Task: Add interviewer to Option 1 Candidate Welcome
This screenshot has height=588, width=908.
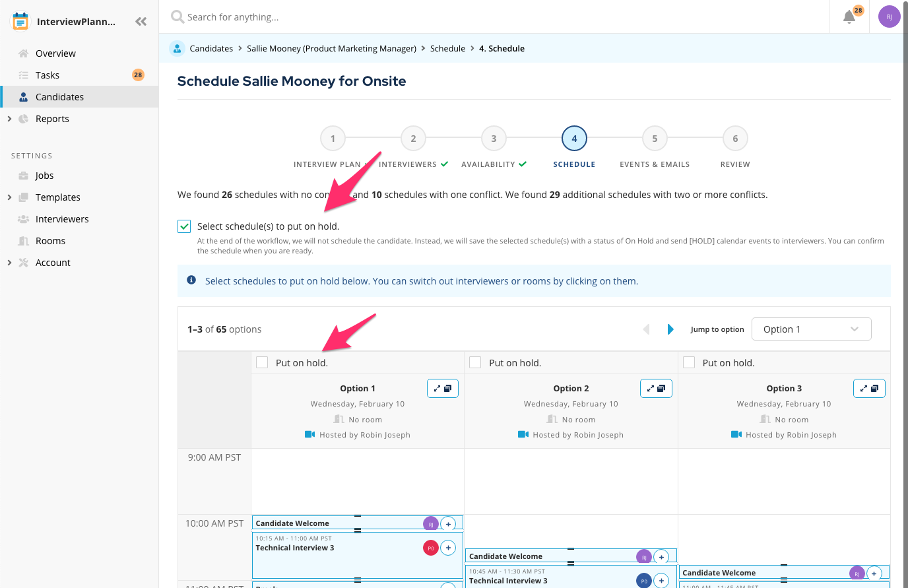Action: coord(448,524)
